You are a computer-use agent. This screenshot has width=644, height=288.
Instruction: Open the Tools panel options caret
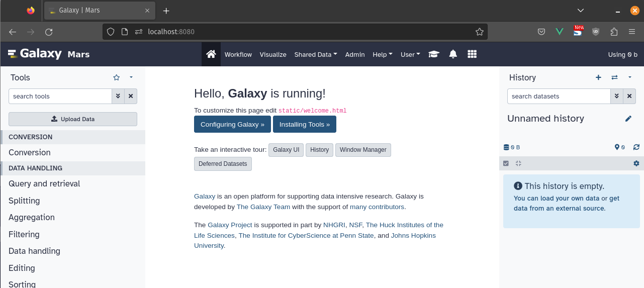[131, 77]
